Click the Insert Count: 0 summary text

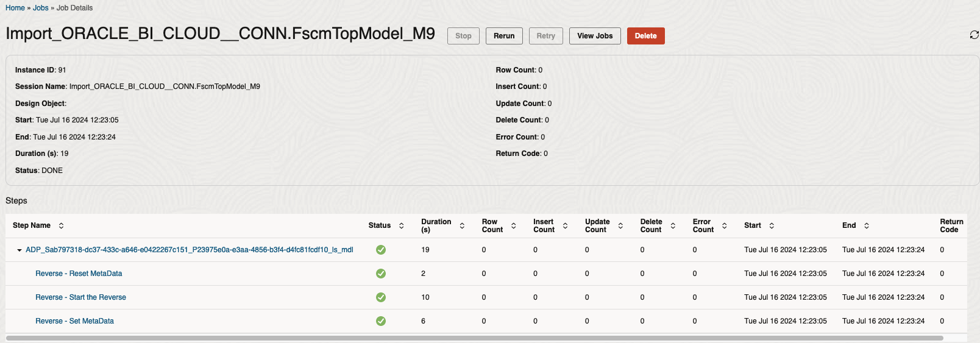(521, 87)
